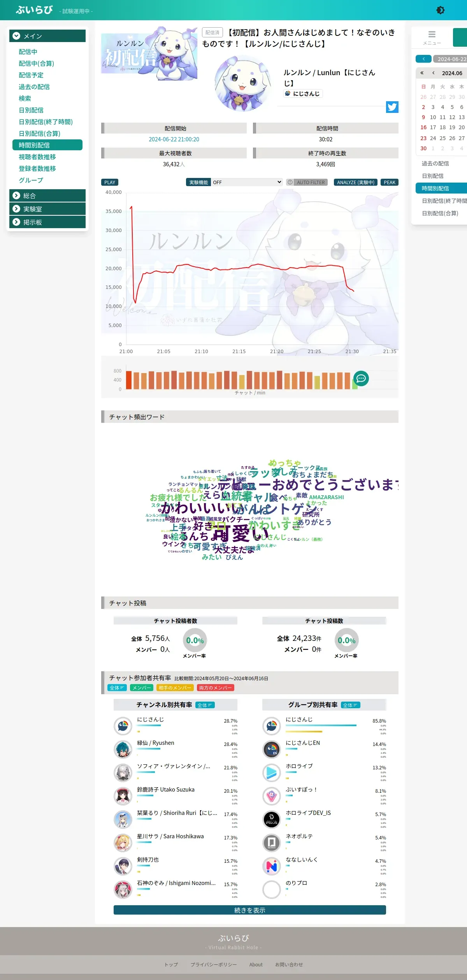Expand the 掲示板 sidebar section

[x=47, y=222]
